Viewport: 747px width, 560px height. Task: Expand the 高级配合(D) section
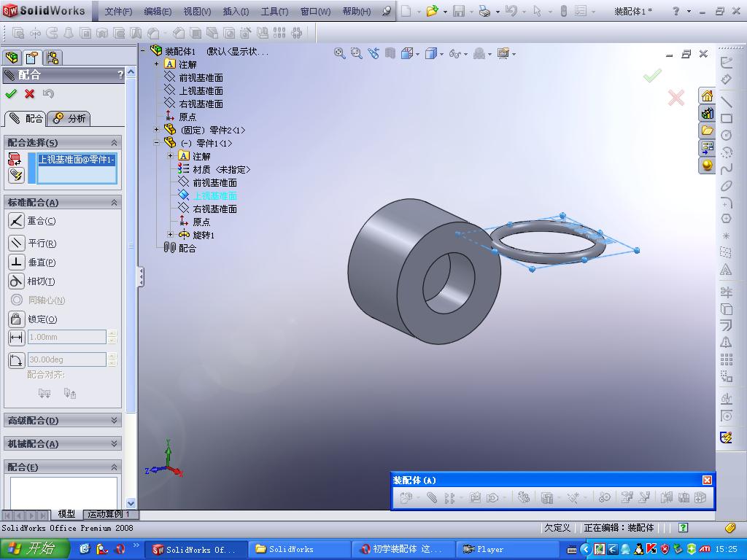(114, 420)
